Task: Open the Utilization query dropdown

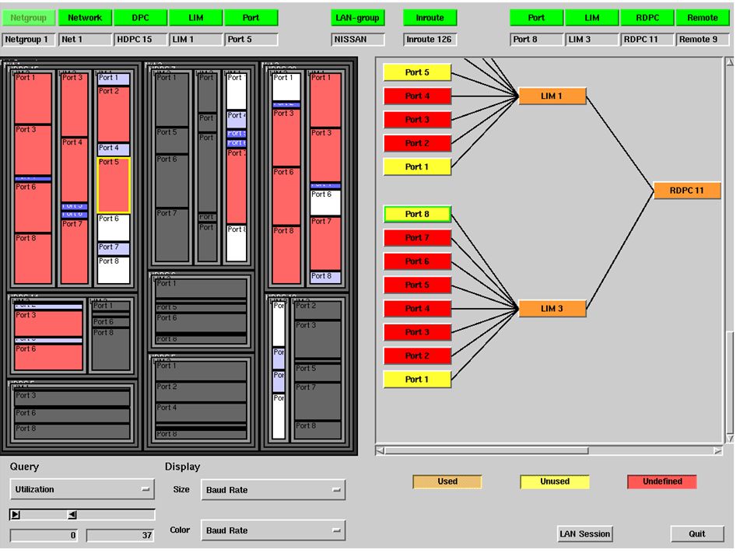Action: 82,489
